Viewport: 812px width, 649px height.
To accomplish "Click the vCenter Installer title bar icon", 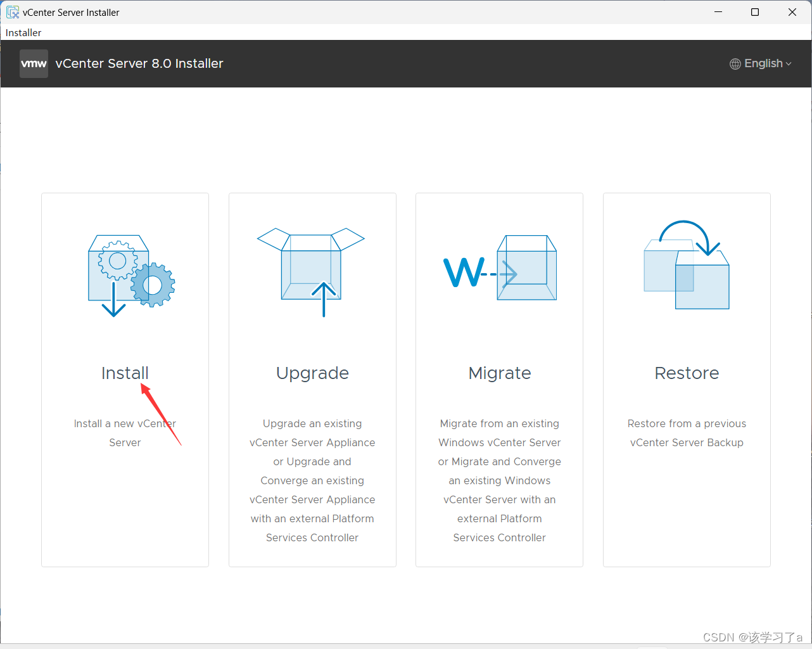I will point(12,12).
